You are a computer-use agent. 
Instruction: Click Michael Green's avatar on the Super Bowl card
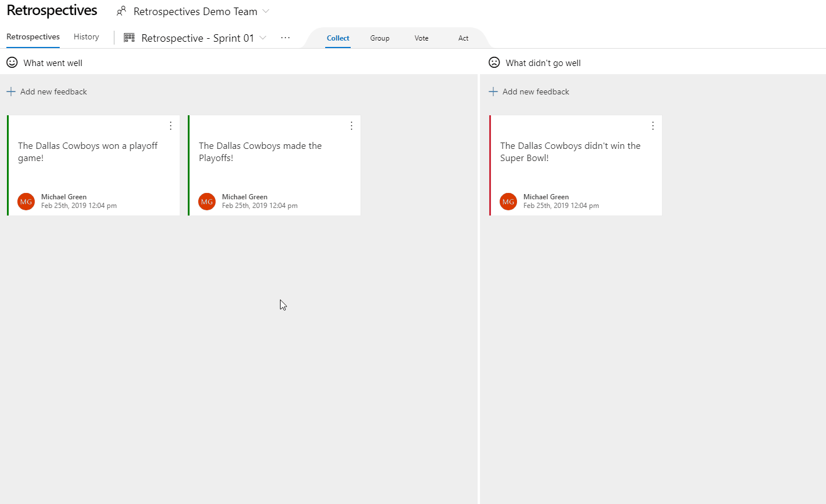click(508, 202)
